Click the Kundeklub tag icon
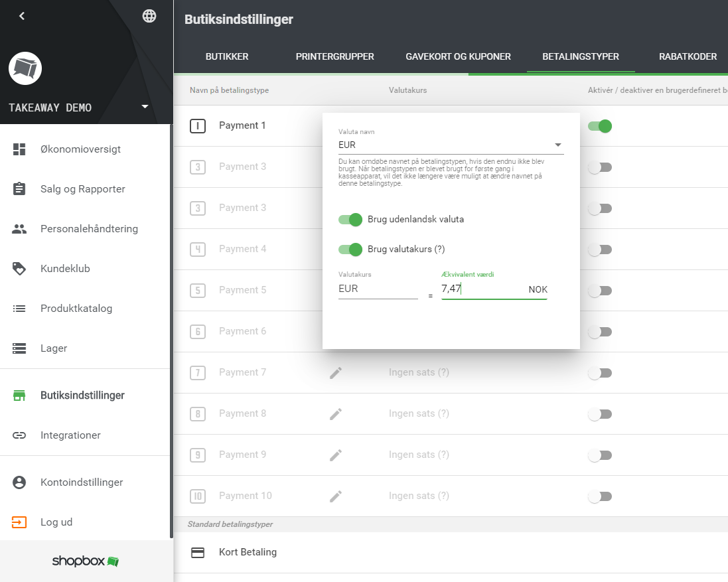Viewport: 728px width, 582px height. pos(19,269)
